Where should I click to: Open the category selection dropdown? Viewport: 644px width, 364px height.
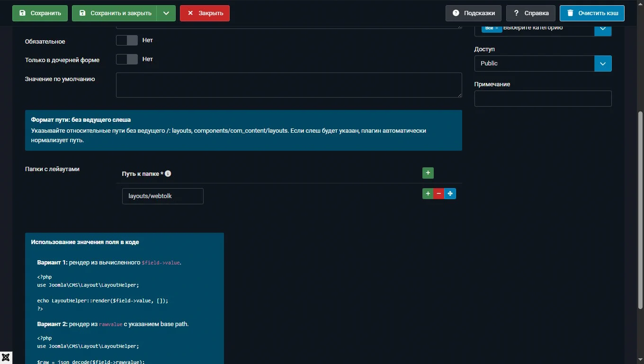pyautogui.click(x=603, y=28)
